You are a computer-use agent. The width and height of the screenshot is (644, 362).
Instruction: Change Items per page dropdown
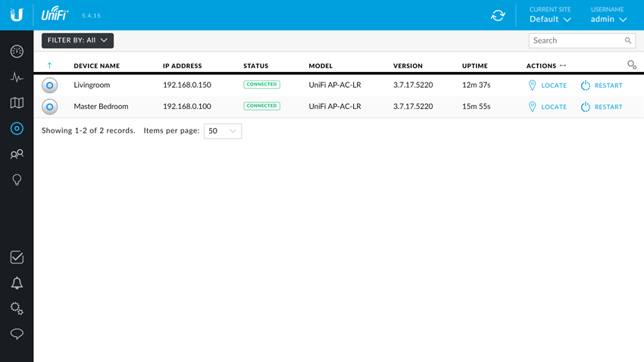coord(223,131)
